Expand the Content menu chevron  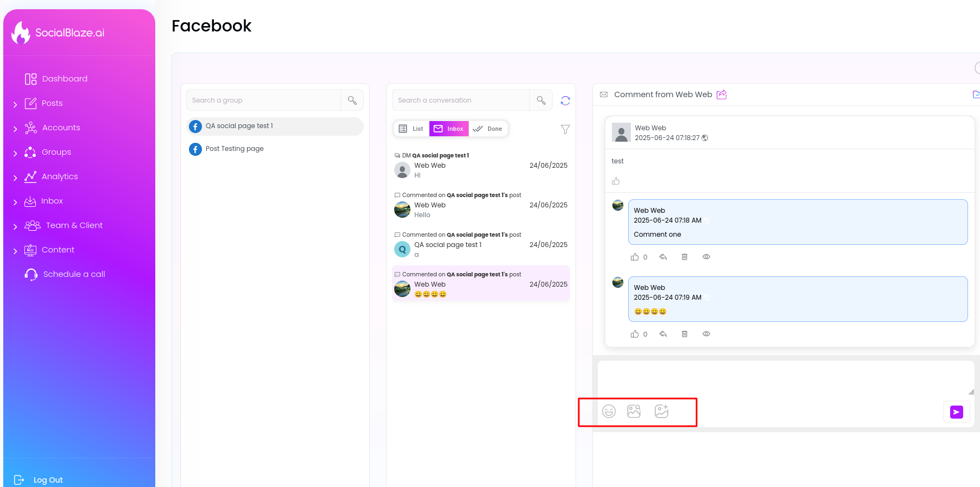click(15, 251)
